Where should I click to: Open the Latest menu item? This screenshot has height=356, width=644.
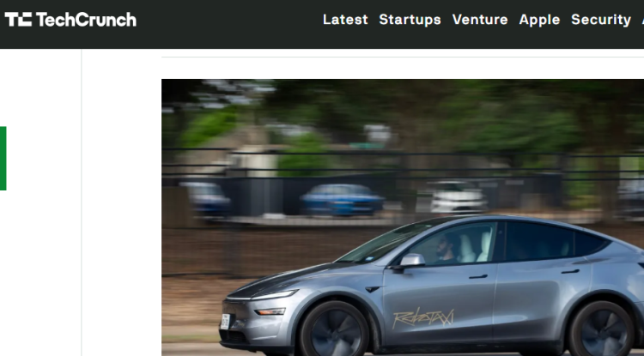click(345, 19)
